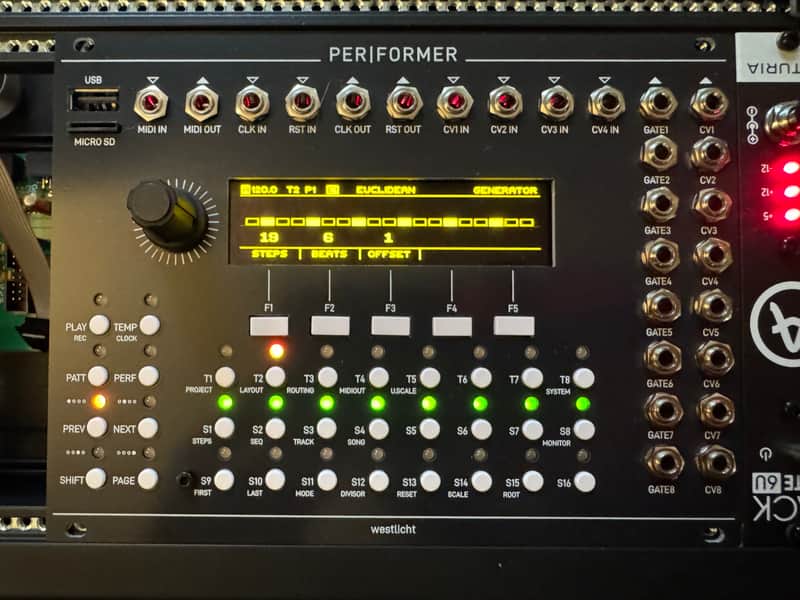
Task: Toggle step S1 (Steps) button
Action: [x=224, y=429]
